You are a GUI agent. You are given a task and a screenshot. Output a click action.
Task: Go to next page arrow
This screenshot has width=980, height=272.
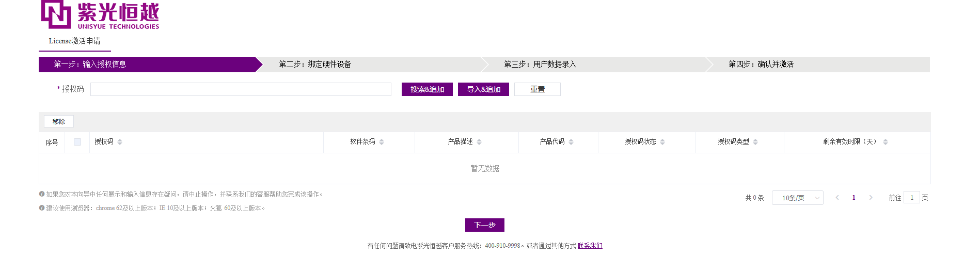pyautogui.click(x=871, y=198)
